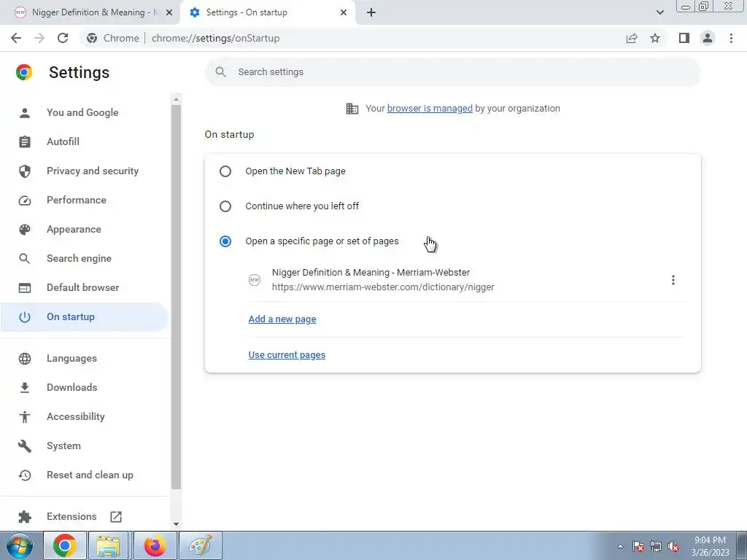
Task: Switch to the Merriam-Webster definition tab
Action: pyautogui.click(x=90, y=12)
